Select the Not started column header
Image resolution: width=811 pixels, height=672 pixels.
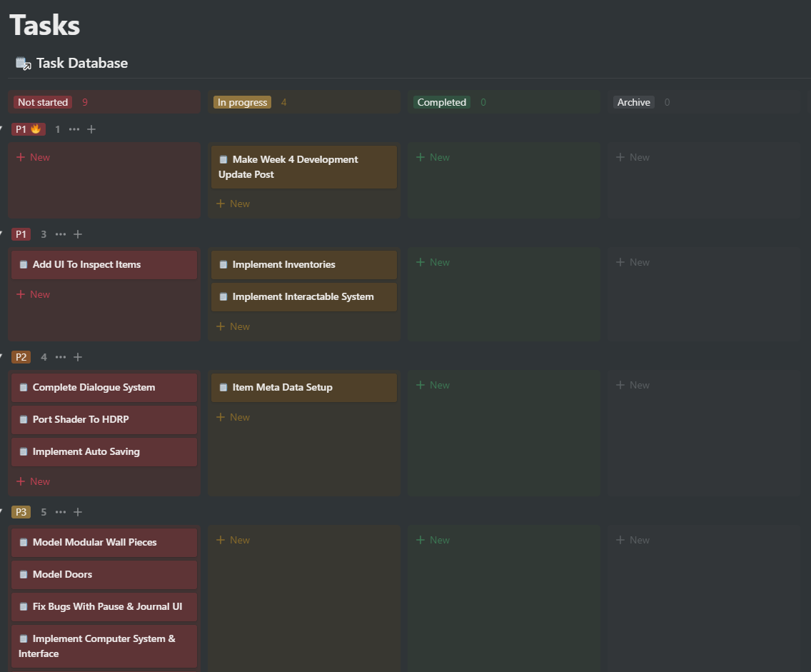point(43,102)
